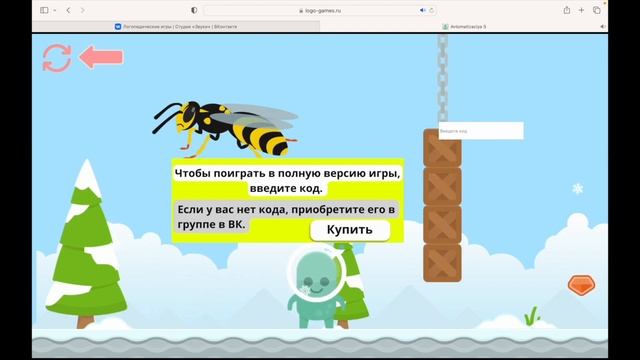
Task: Click the logo-games.ru address bar
Action: coord(320,11)
